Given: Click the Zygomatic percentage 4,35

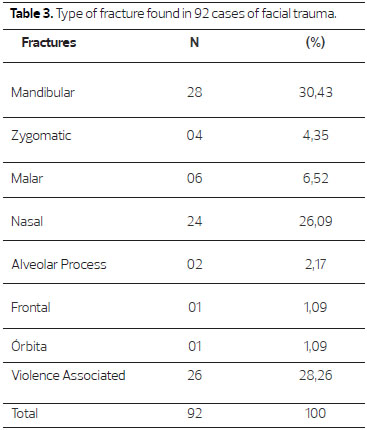Looking at the screenshot, I should [316, 136].
